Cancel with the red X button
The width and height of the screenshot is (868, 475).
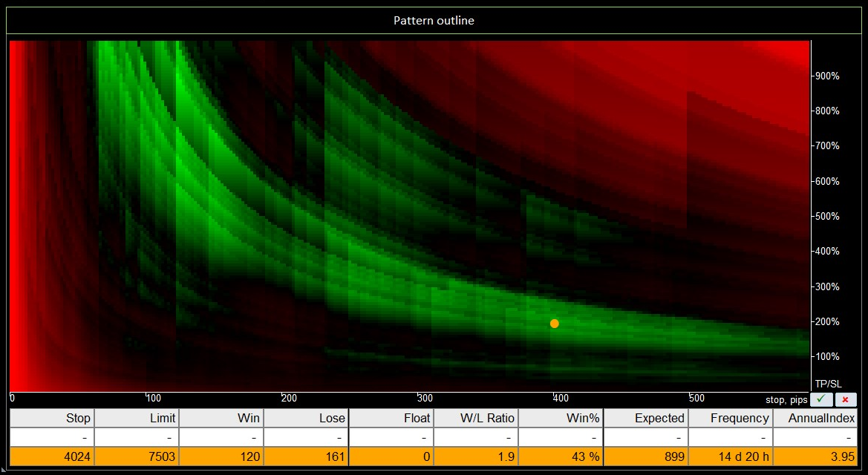845,399
